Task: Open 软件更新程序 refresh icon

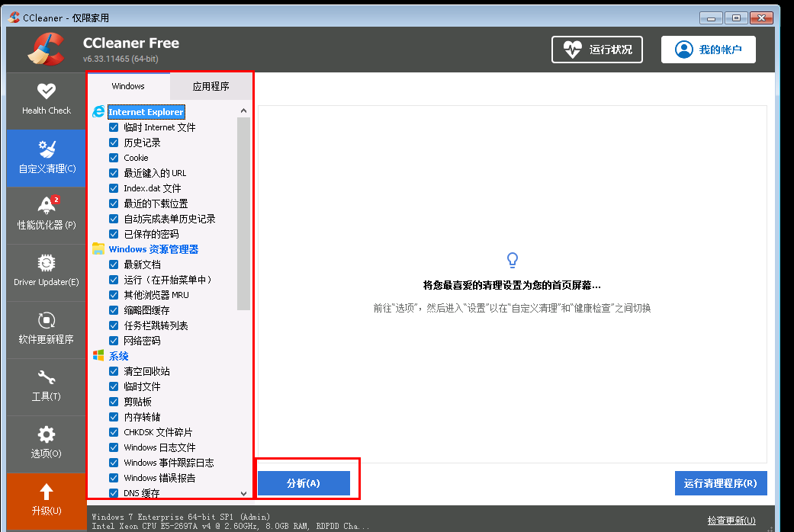Action: (x=46, y=320)
